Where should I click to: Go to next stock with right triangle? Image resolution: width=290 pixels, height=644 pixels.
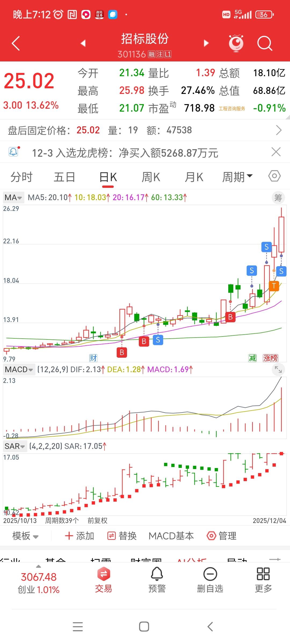pyautogui.click(x=206, y=43)
